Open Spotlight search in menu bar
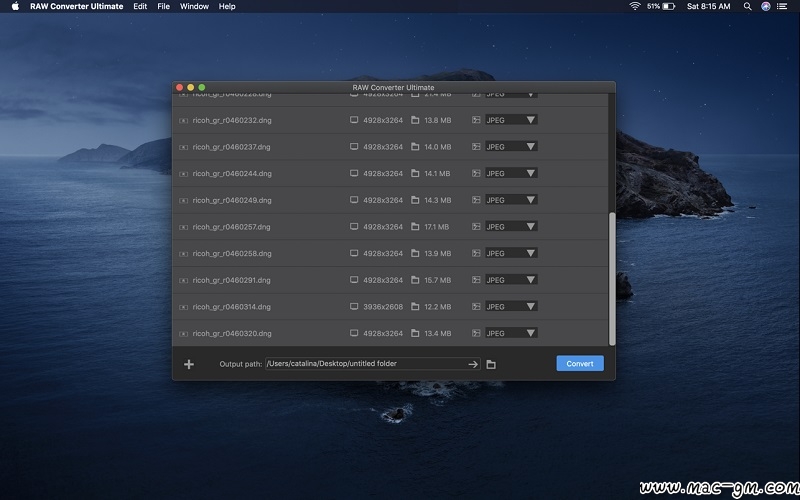This screenshot has width=800, height=500. click(x=747, y=6)
